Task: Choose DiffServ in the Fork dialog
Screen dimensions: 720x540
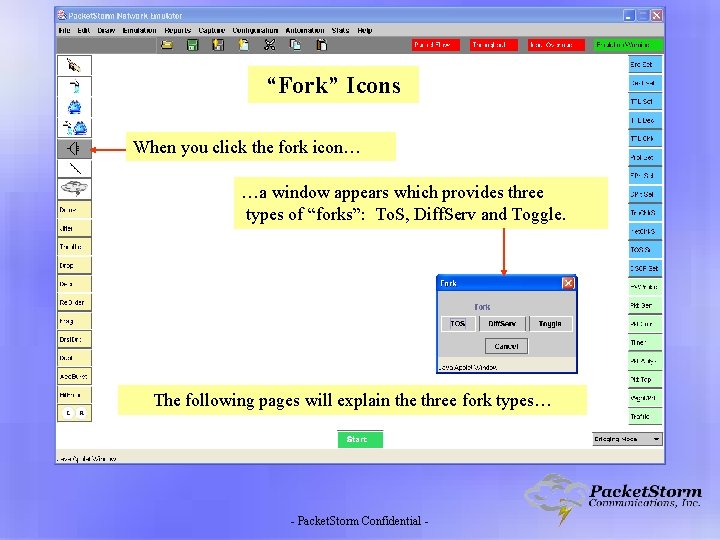Action: pyautogui.click(x=502, y=324)
